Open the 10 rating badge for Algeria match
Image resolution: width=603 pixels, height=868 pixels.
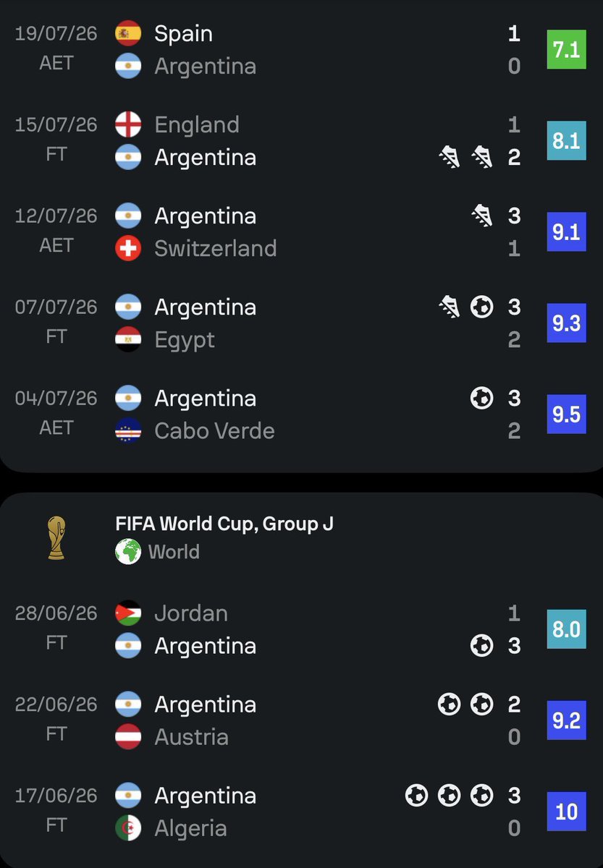566,812
